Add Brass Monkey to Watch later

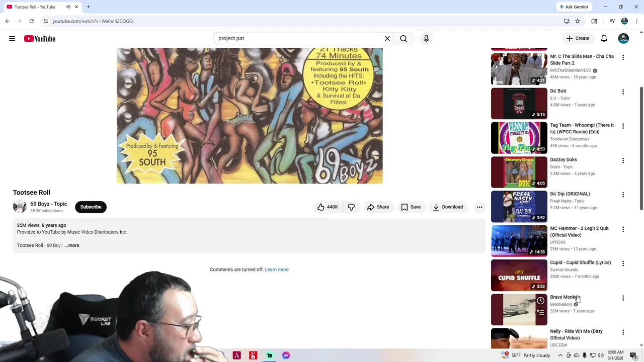pyautogui.click(x=540, y=301)
